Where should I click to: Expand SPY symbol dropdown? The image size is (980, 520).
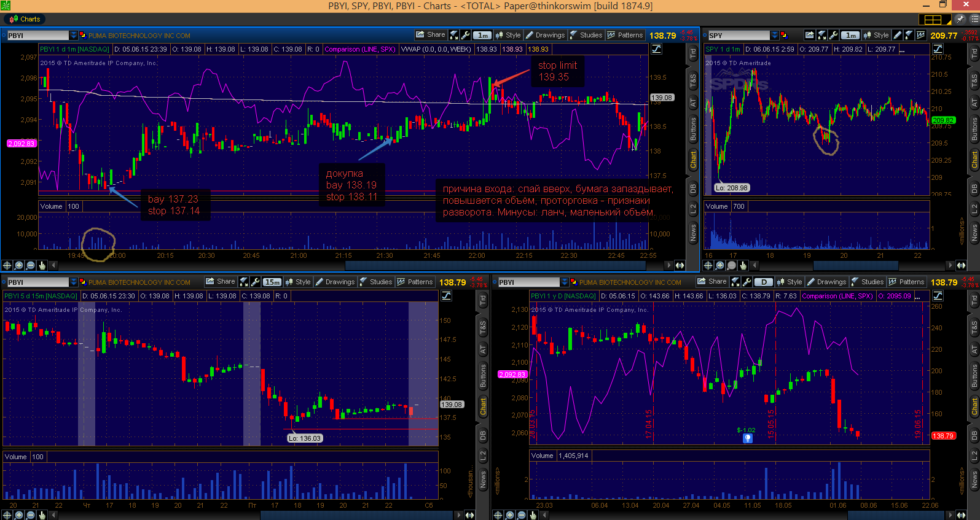click(775, 36)
